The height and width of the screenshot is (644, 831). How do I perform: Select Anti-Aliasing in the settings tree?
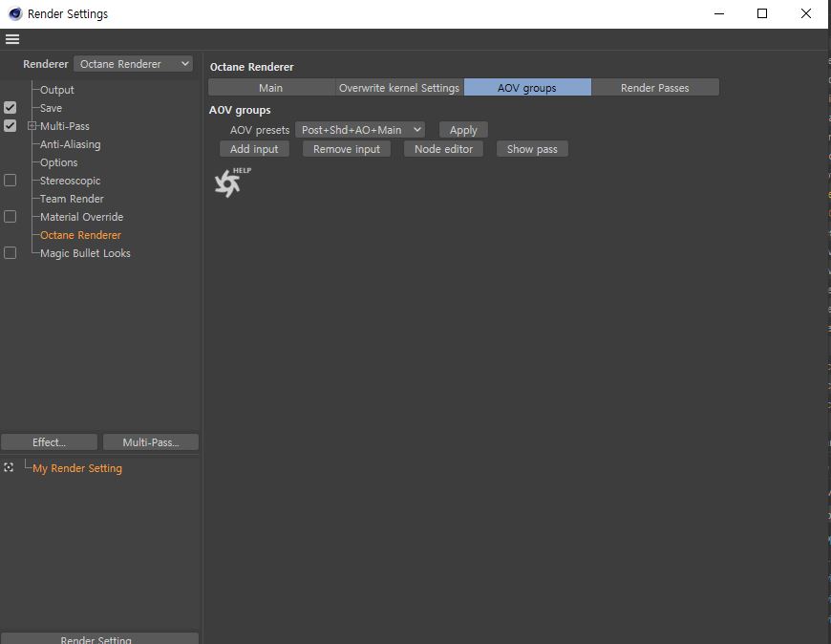pos(71,144)
